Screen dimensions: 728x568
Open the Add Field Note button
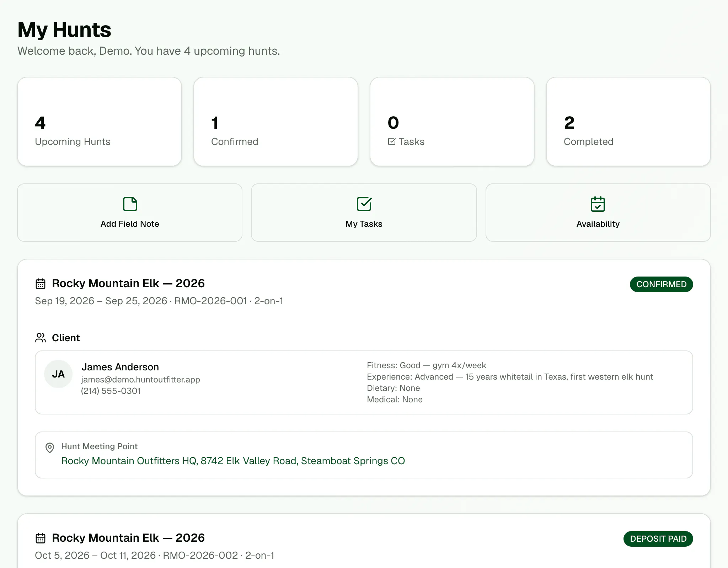tap(130, 213)
